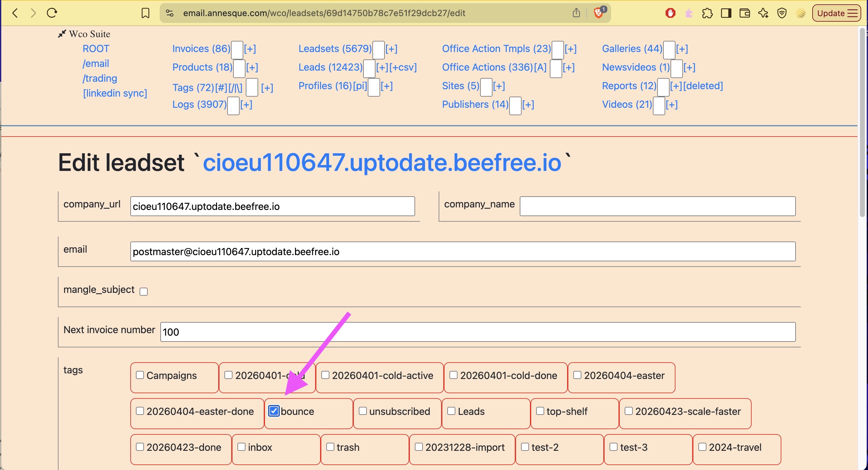Go to the Invoices (86) section

click(201, 49)
